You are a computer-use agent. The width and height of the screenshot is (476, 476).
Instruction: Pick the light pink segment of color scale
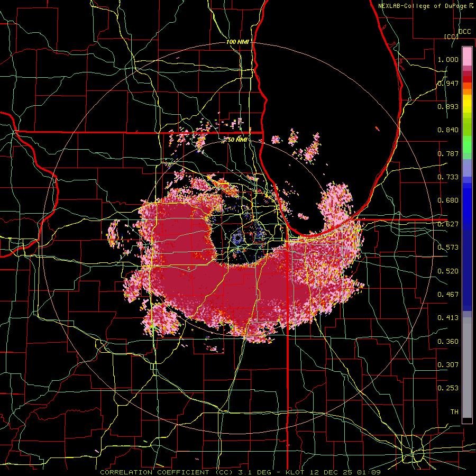[467, 56]
